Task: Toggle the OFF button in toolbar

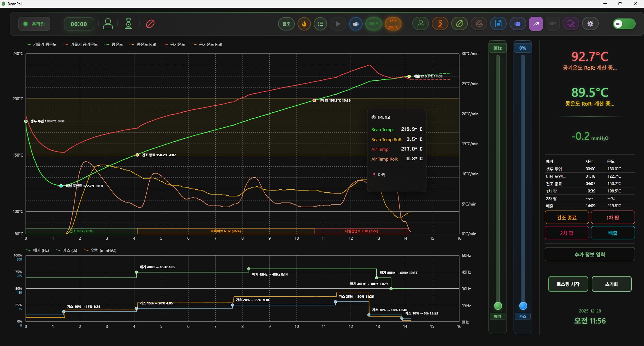Action: pos(553,24)
